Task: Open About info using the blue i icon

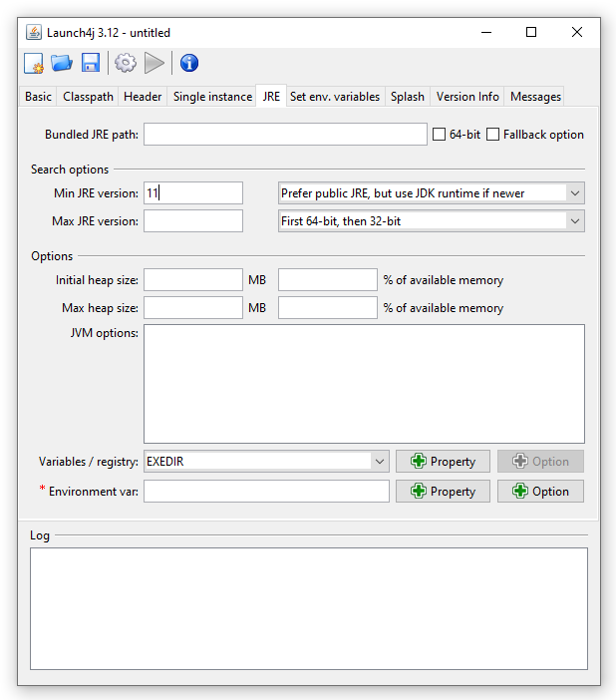Action: [x=189, y=63]
